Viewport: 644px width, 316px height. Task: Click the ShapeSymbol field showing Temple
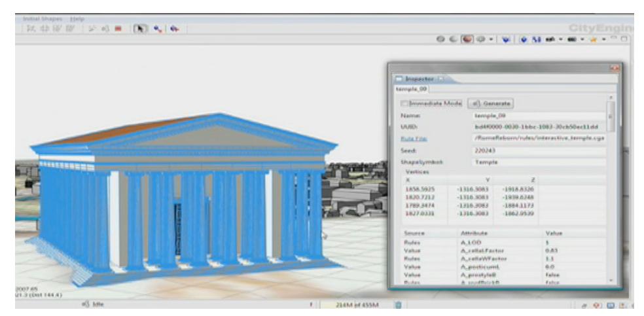click(538, 162)
